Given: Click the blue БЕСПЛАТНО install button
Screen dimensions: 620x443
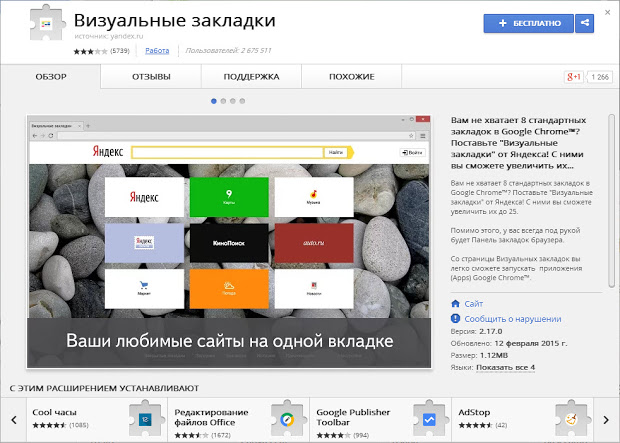Looking at the screenshot, I should click(x=528, y=23).
